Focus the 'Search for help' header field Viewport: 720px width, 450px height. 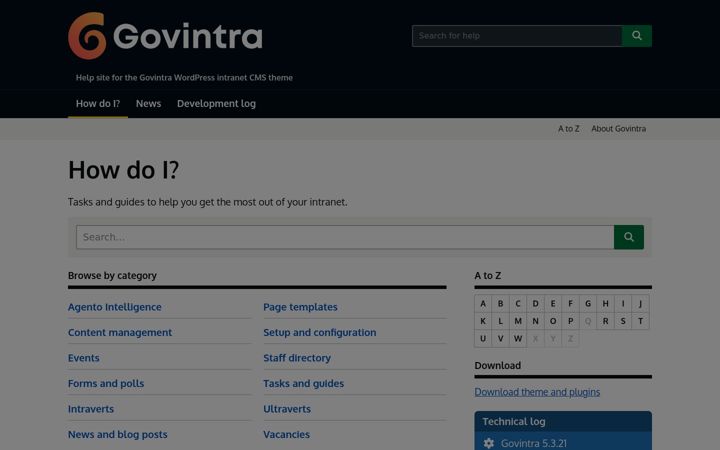(x=517, y=36)
